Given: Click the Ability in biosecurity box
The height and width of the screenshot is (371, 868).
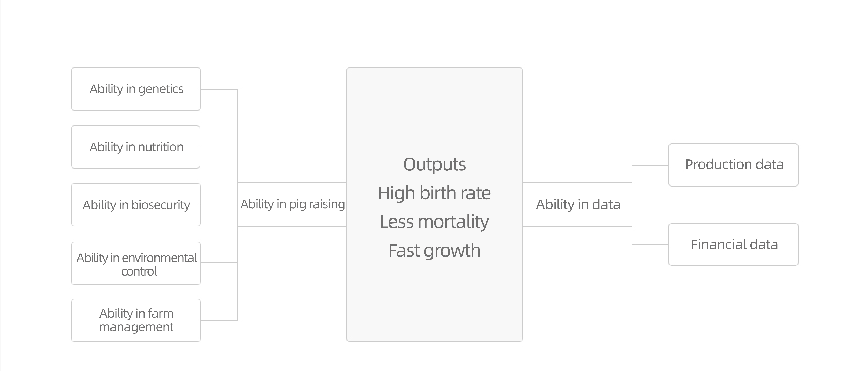Looking at the screenshot, I should (x=136, y=205).
